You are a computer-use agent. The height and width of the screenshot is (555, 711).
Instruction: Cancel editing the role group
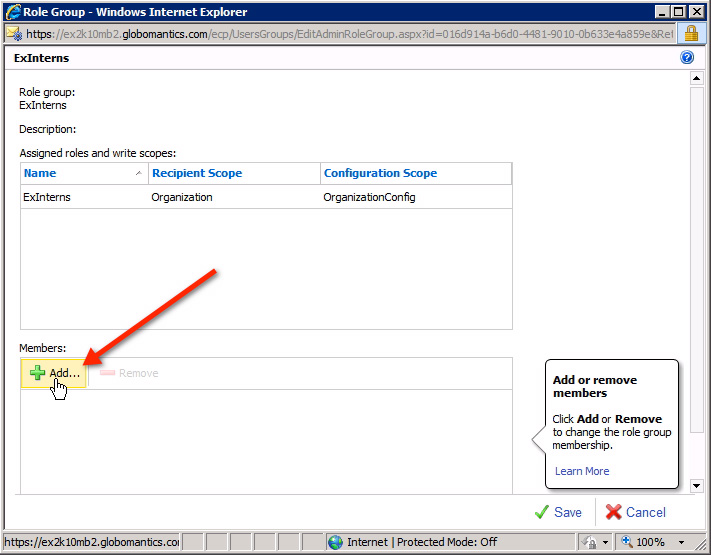pyautogui.click(x=636, y=512)
